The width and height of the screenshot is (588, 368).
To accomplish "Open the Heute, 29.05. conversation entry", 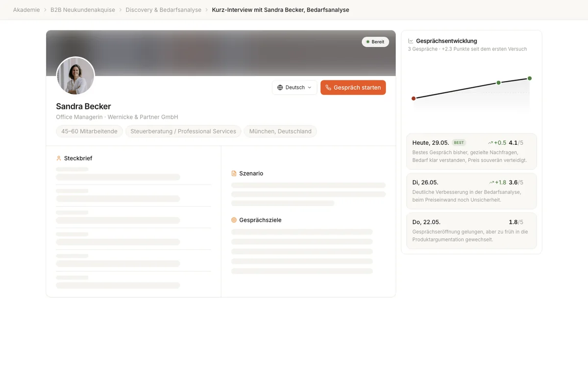I will [x=471, y=152].
